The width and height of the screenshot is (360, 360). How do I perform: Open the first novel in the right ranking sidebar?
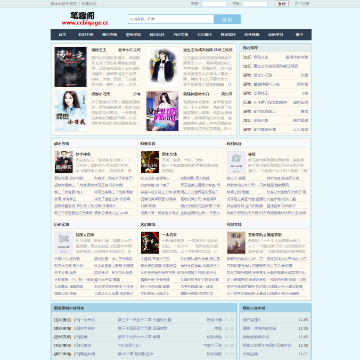tap(261, 57)
